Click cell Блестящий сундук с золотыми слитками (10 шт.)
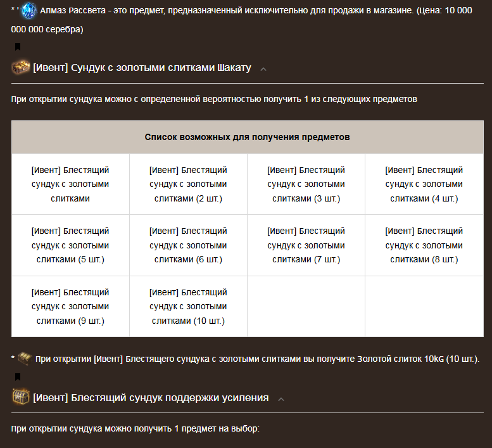This screenshot has height=448, width=492. tap(188, 307)
